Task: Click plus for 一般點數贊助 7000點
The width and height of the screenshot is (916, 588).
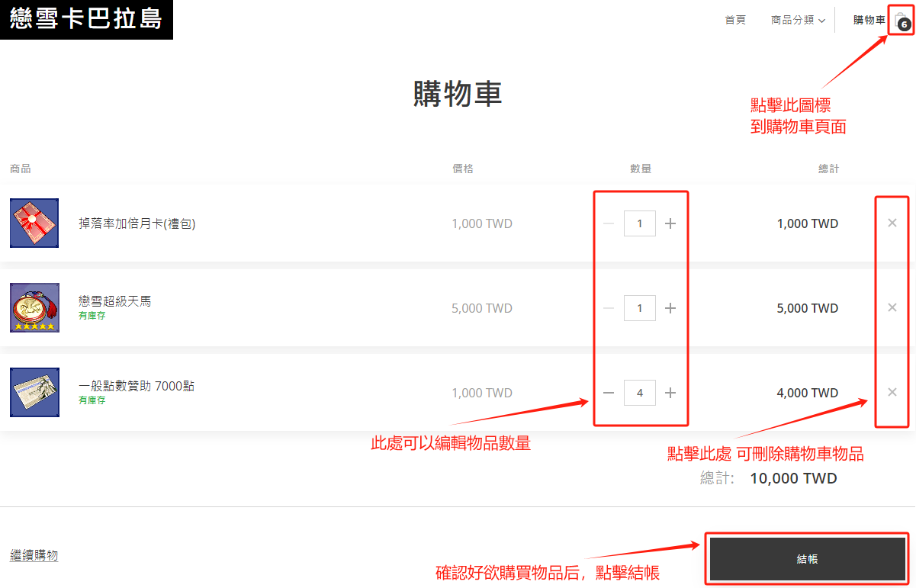Action: click(x=670, y=393)
